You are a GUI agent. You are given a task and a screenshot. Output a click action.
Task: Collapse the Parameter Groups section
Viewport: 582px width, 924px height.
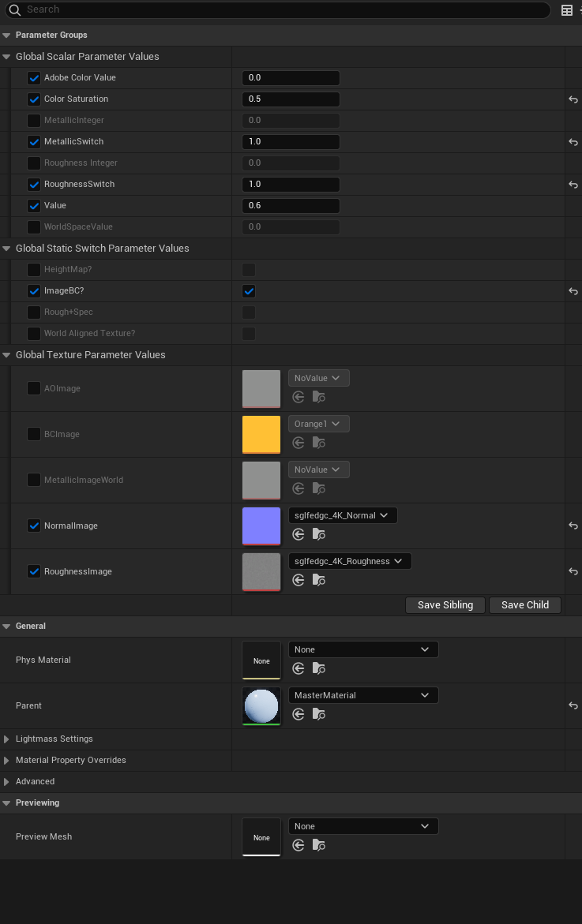coord(6,36)
